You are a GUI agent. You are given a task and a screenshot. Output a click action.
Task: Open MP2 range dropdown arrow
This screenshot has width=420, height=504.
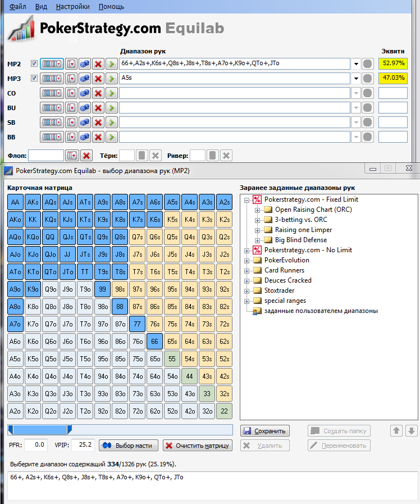356,63
